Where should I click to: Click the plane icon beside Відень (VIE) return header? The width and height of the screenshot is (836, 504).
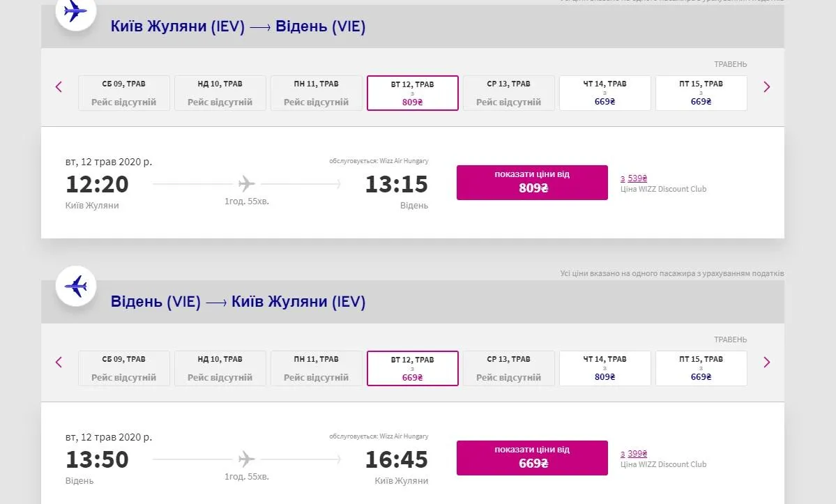tap(75, 286)
